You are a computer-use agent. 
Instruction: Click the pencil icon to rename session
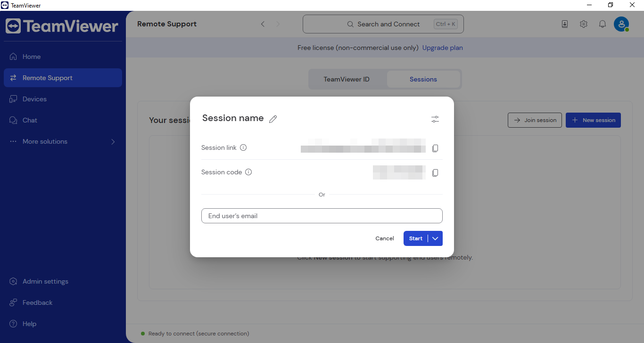(273, 119)
